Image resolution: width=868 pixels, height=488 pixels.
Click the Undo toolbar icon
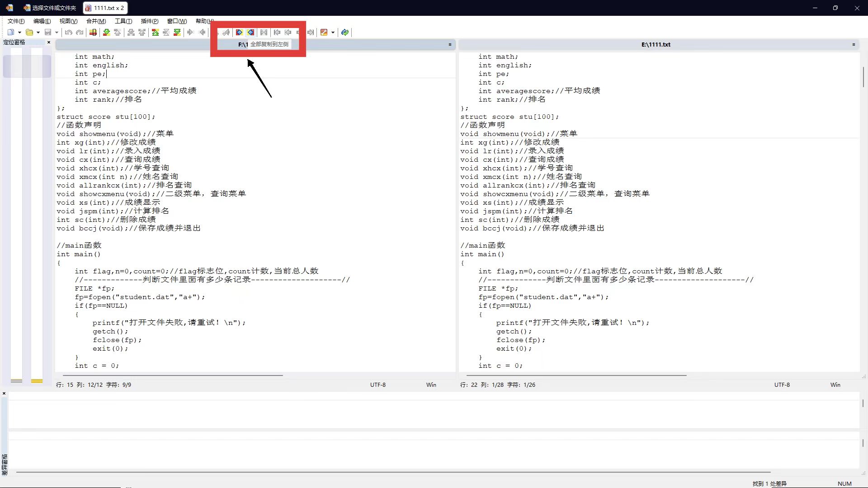pos(68,32)
